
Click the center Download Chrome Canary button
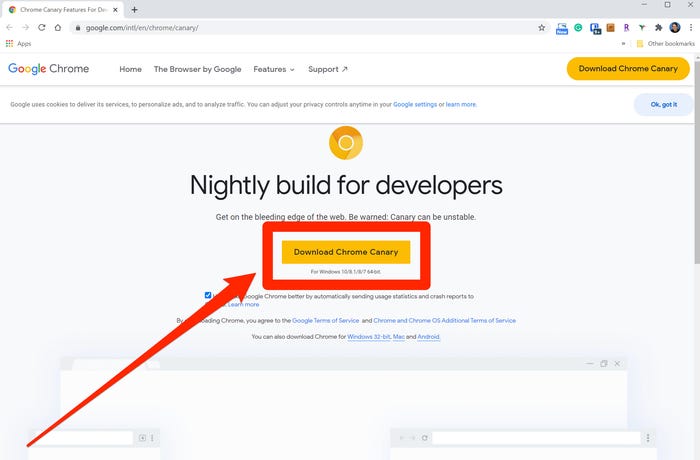[346, 252]
